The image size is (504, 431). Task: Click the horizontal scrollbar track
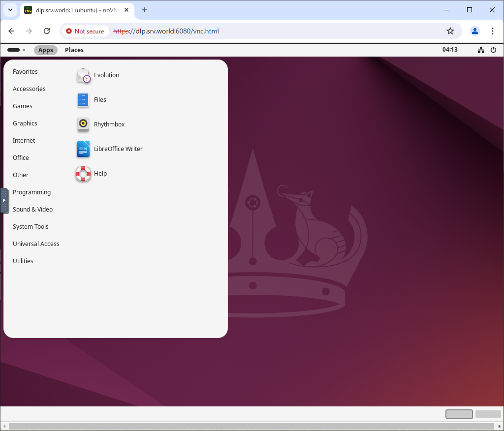click(x=252, y=426)
